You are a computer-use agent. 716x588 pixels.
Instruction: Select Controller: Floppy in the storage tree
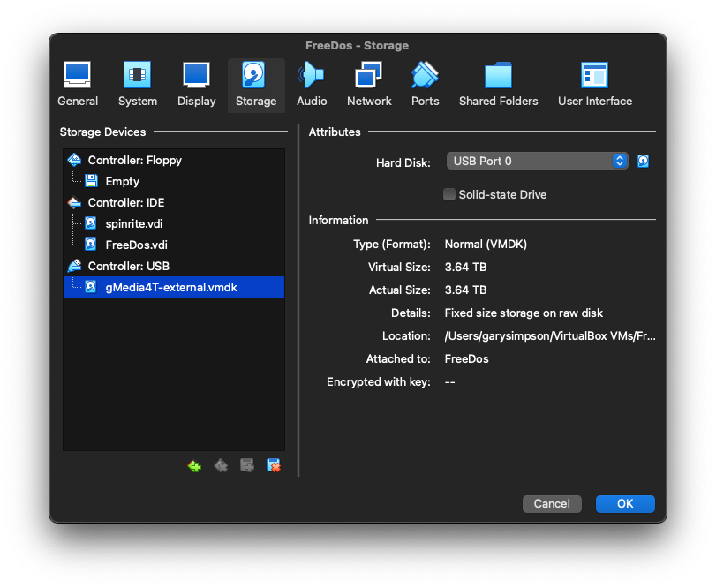tap(134, 161)
